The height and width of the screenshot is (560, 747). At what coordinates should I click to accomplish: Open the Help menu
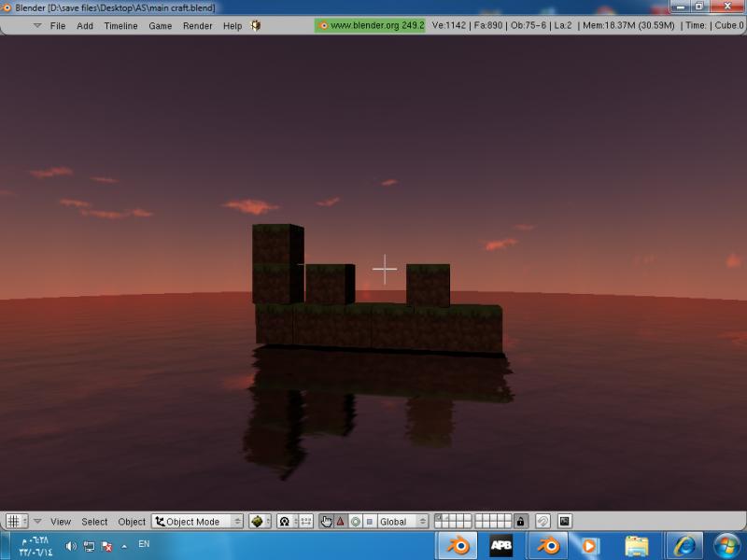click(x=233, y=26)
